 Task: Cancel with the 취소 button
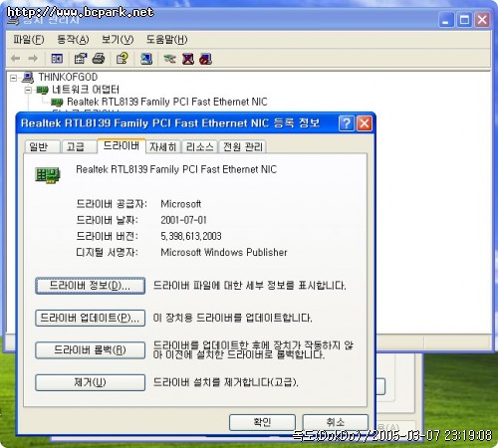pos(336,422)
